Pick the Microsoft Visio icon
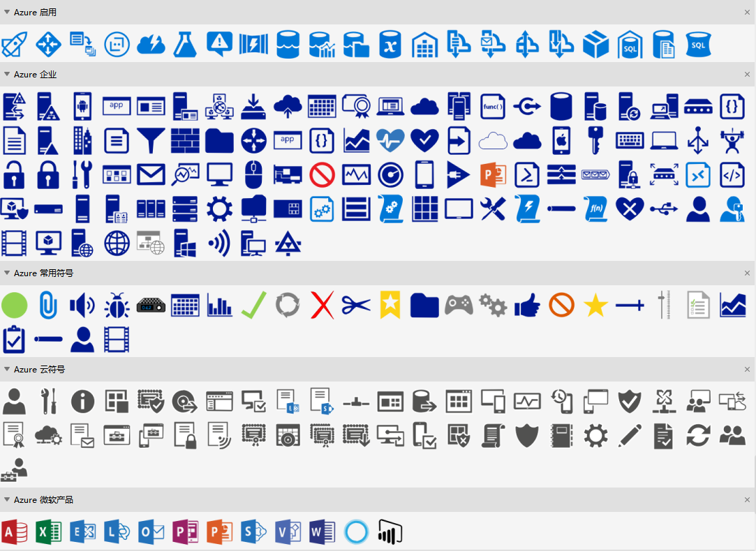This screenshot has width=756, height=551. coord(288,531)
